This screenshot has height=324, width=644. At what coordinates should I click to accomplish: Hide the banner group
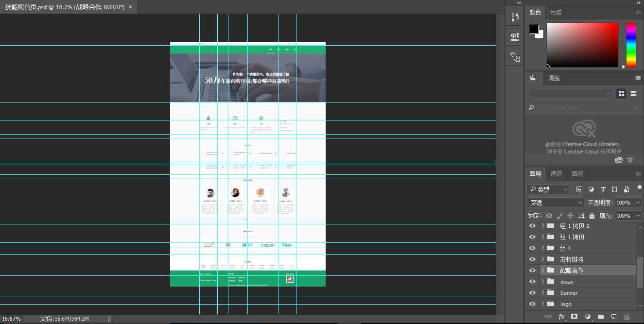click(x=532, y=293)
